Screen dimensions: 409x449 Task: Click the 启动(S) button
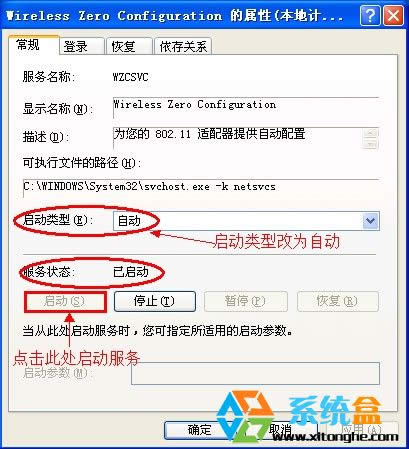coord(65,302)
